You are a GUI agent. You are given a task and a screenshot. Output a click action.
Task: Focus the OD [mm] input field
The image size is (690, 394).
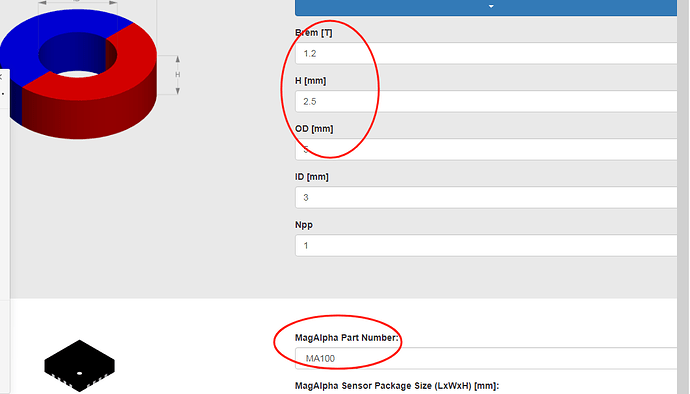[x=486, y=150]
